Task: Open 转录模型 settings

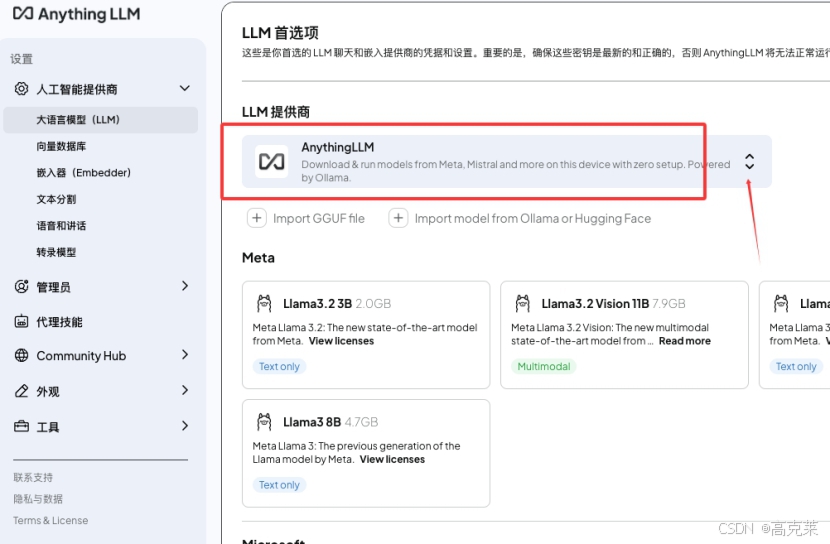Action: click(56, 252)
